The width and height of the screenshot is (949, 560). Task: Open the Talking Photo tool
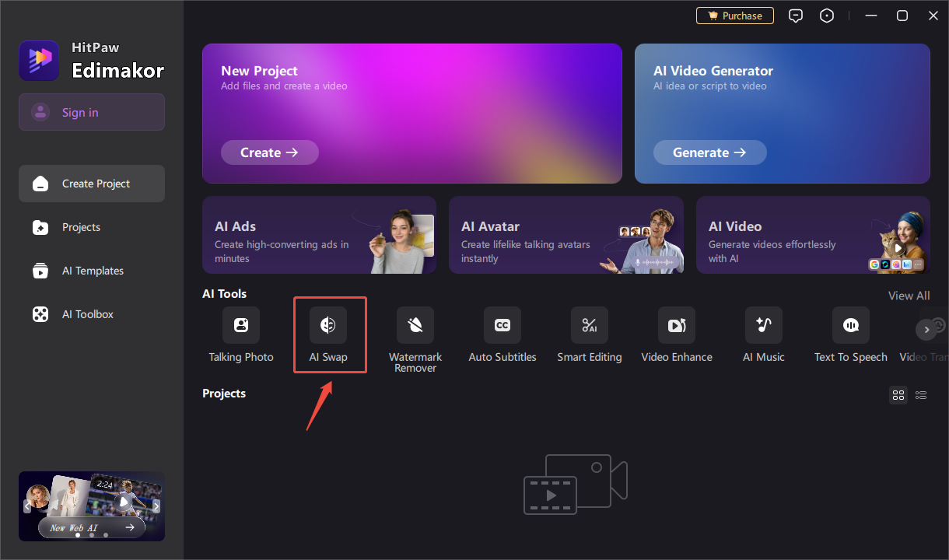(241, 335)
